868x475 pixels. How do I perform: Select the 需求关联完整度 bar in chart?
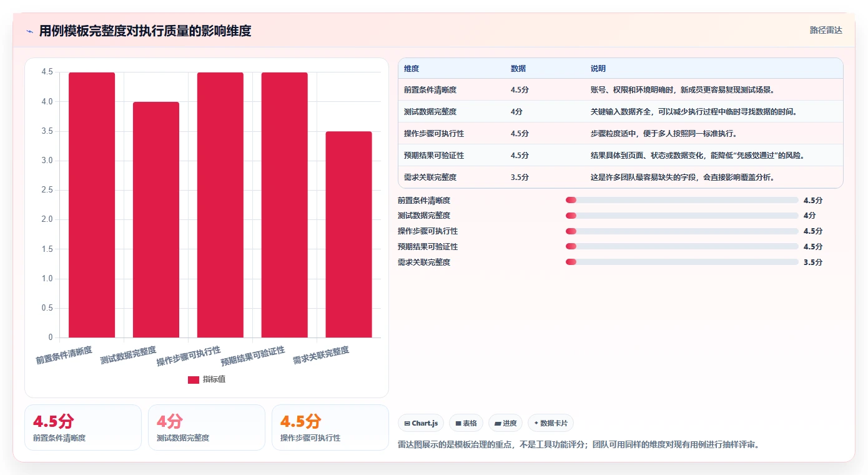tap(348, 234)
